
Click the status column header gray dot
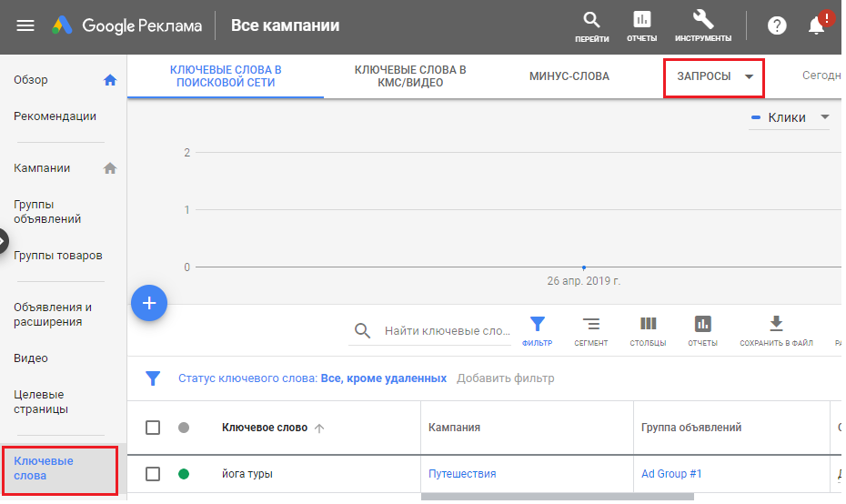point(185,428)
